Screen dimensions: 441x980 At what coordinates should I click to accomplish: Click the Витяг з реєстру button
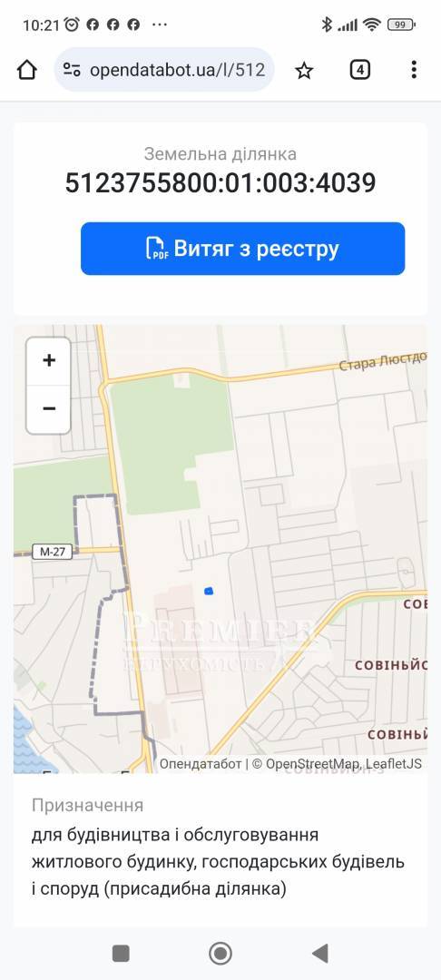243,249
